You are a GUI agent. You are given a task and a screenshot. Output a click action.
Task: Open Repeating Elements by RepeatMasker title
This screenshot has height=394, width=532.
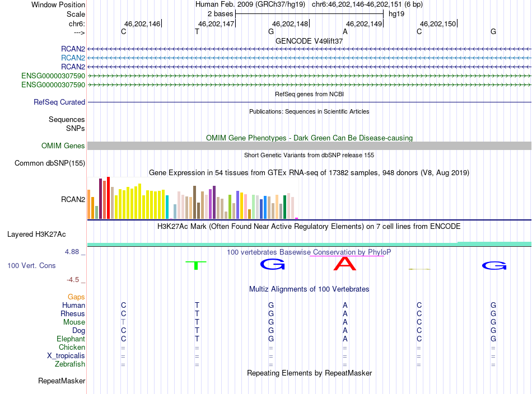pyautogui.click(x=309, y=373)
